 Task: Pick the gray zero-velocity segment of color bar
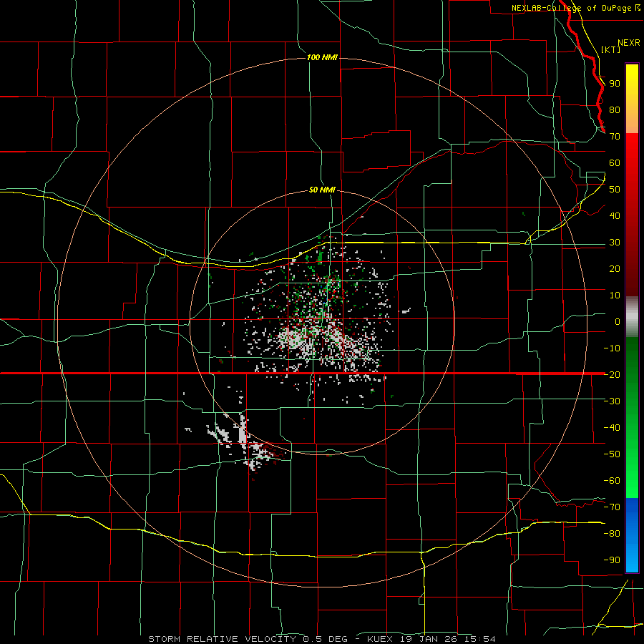pyautogui.click(x=632, y=317)
